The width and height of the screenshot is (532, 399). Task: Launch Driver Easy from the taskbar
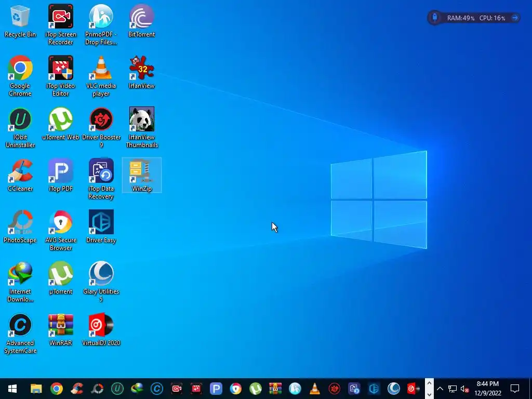(x=374, y=389)
